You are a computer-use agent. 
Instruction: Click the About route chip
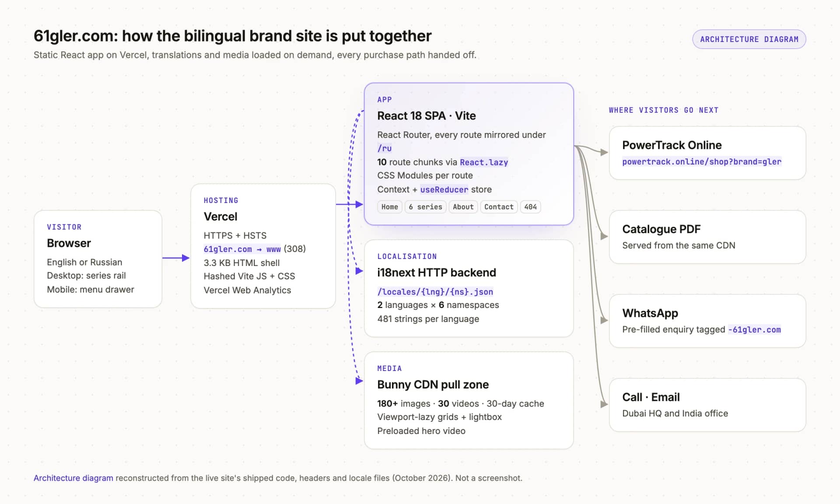click(463, 207)
